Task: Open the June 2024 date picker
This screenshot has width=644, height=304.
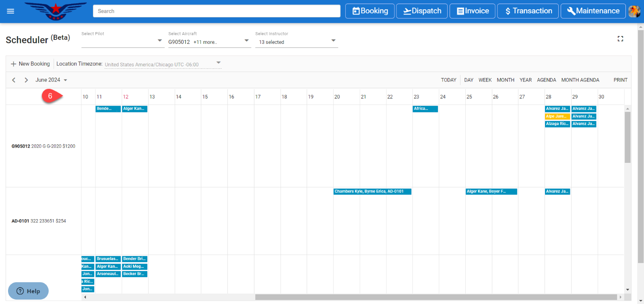Action: [51, 80]
